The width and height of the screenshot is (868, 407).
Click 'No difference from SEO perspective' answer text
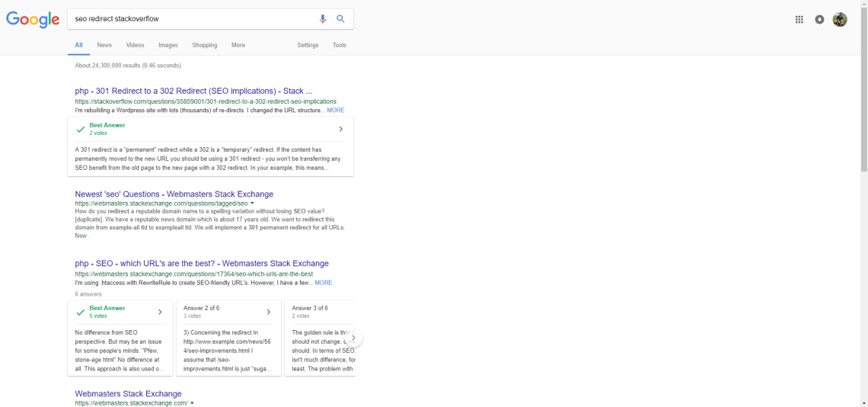pos(120,351)
